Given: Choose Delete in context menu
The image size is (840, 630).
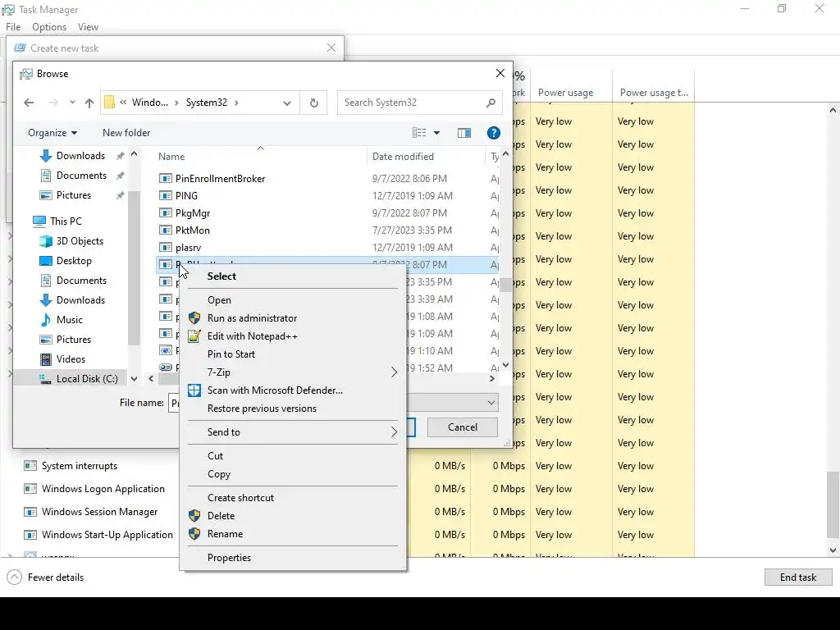Looking at the screenshot, I should coord(293,516).
